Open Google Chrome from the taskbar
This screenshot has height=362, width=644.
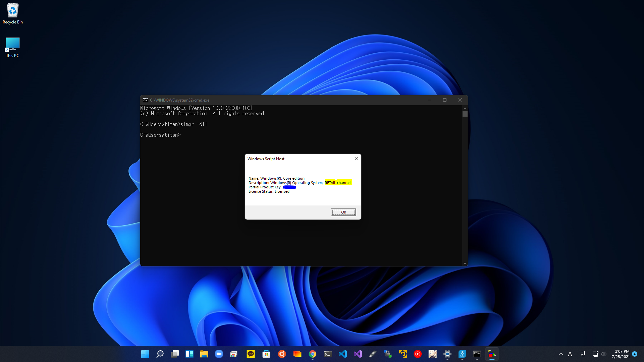point(313,354)
